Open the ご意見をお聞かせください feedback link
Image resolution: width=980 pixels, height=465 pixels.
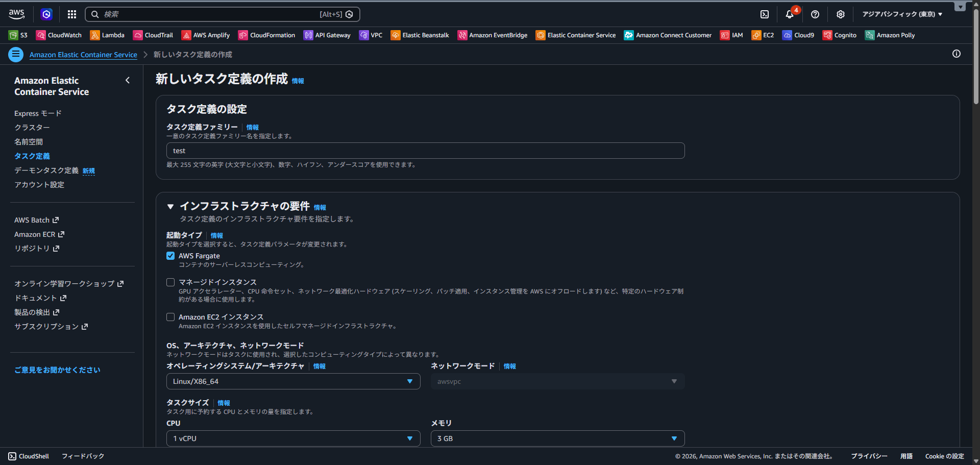(x=57, y=370)
